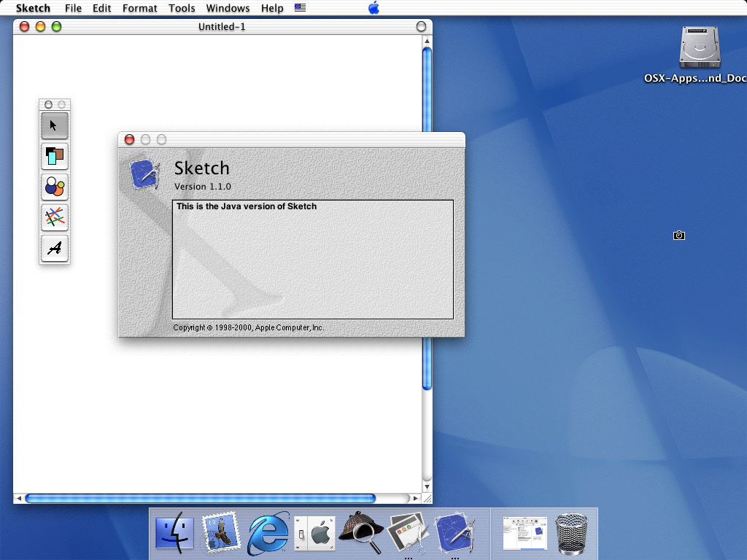Click the window resize grip corner

(x=427, y=499)
